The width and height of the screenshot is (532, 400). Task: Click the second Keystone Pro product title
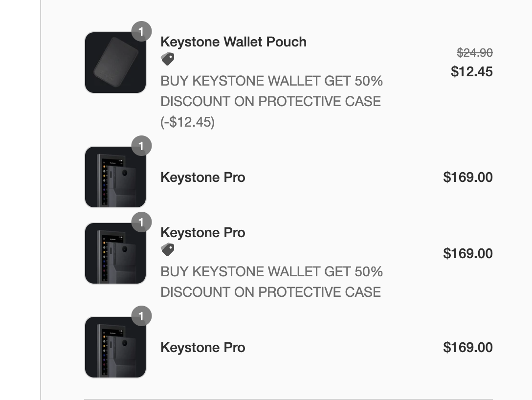(202, 232)
